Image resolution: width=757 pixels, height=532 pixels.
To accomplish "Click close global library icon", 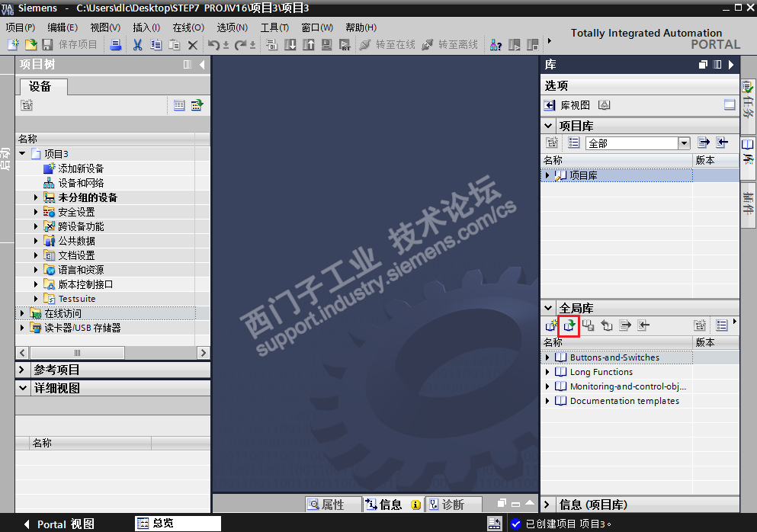I will click(606, 325).
